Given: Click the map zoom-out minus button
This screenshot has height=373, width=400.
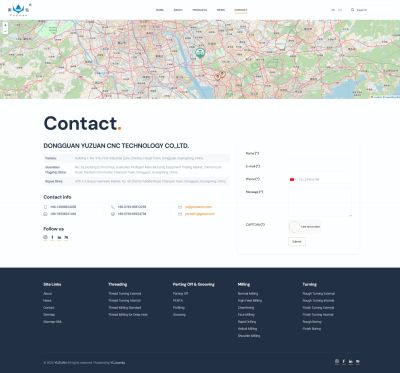Looking at the screenshot, I should click(5, 31).
